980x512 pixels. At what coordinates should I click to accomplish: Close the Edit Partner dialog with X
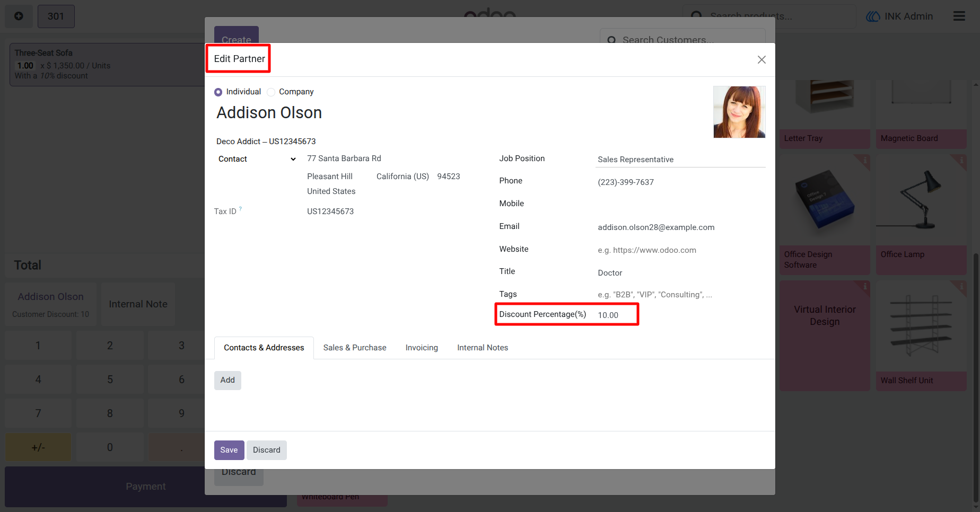[762, 60]
